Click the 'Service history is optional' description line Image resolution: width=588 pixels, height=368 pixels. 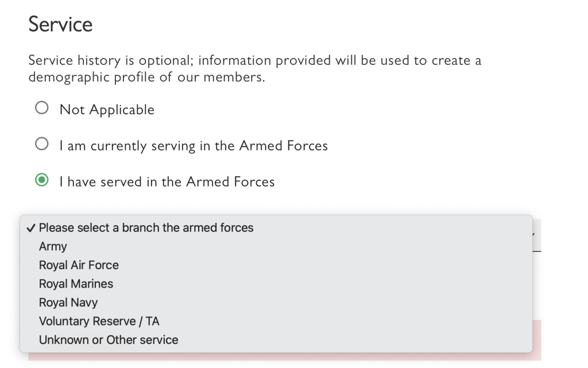(254, 60)
